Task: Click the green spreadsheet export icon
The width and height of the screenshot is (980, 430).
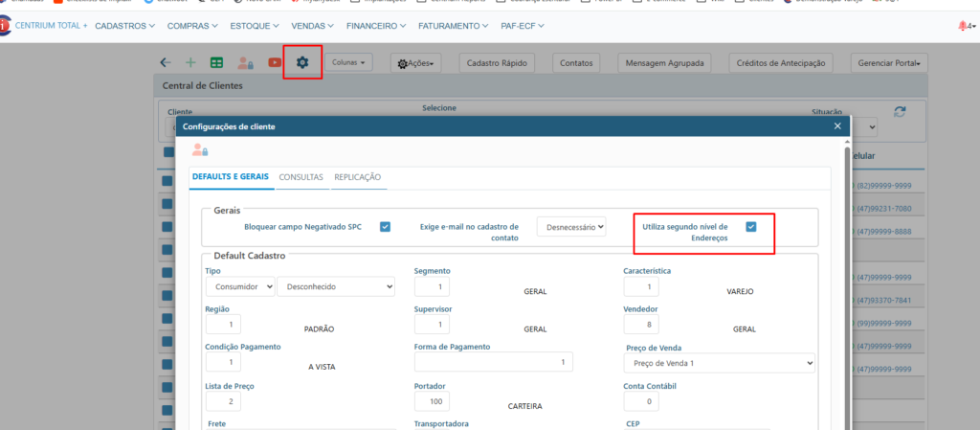Action: [217, 62]
